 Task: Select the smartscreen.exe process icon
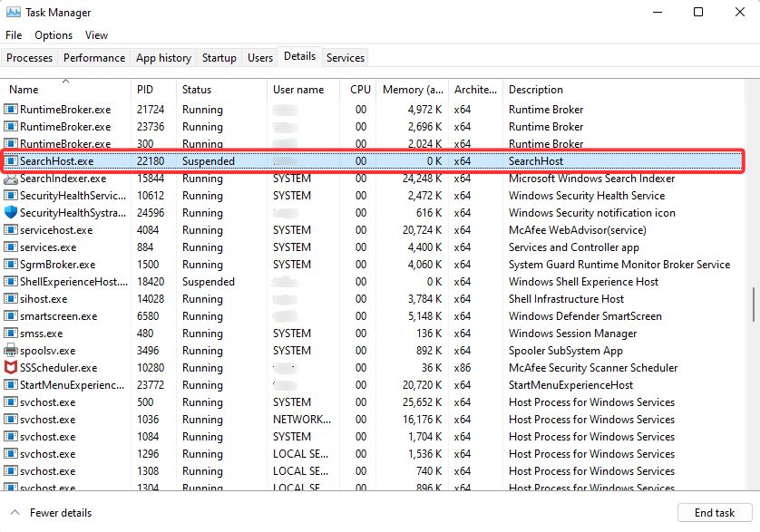tap(11, 316)
